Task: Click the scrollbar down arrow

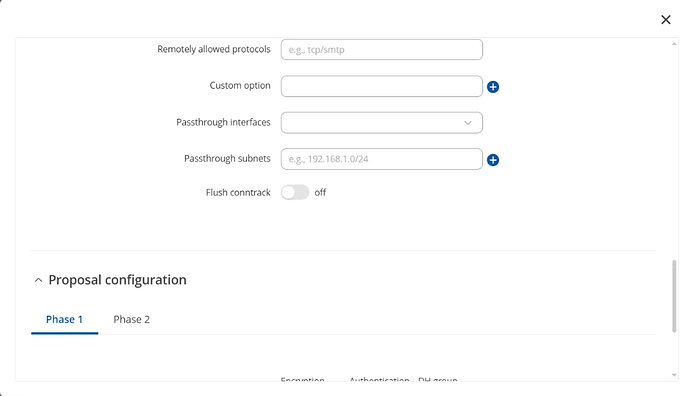Action: tap(674, 375)
